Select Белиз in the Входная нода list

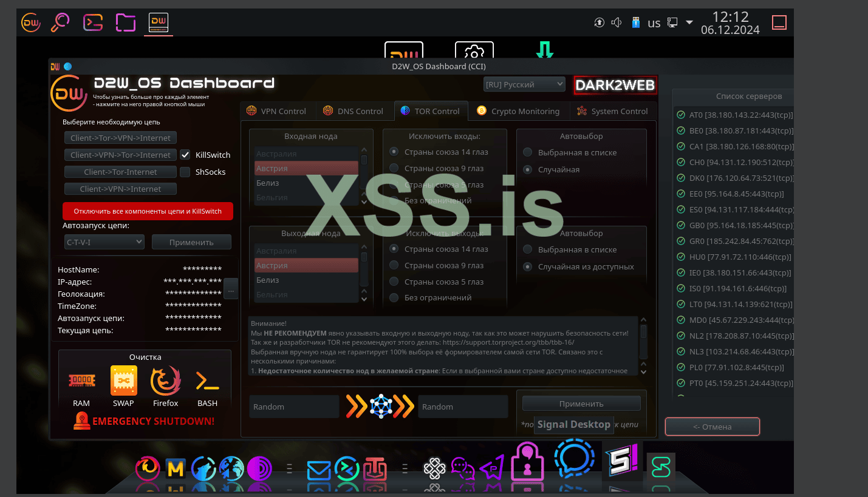306,183
